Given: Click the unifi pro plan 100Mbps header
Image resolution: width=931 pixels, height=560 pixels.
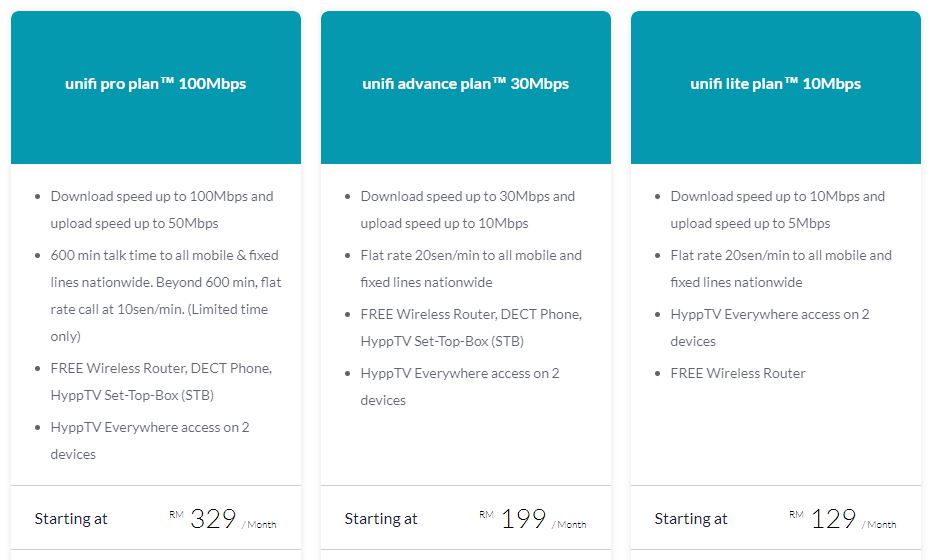Looking at the screenshot, I should pyautogui.click(x=155, y=84).
